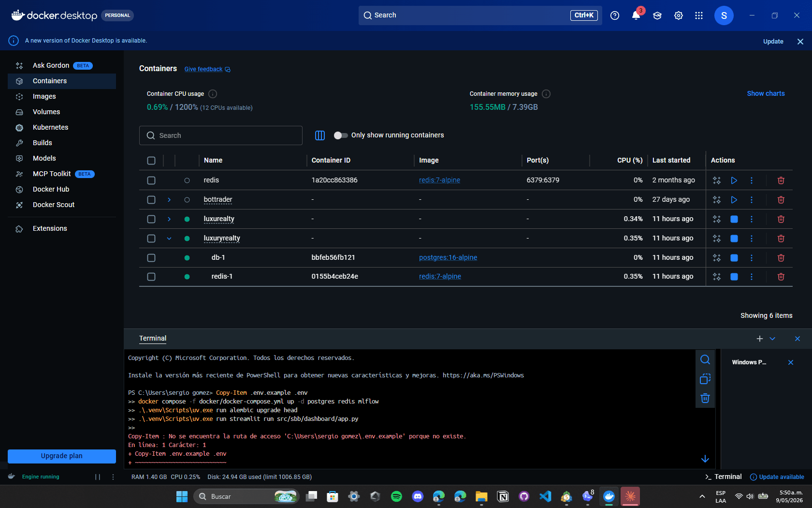
Task: Open Spotify from the taskbar
Action: pos(396,496)
